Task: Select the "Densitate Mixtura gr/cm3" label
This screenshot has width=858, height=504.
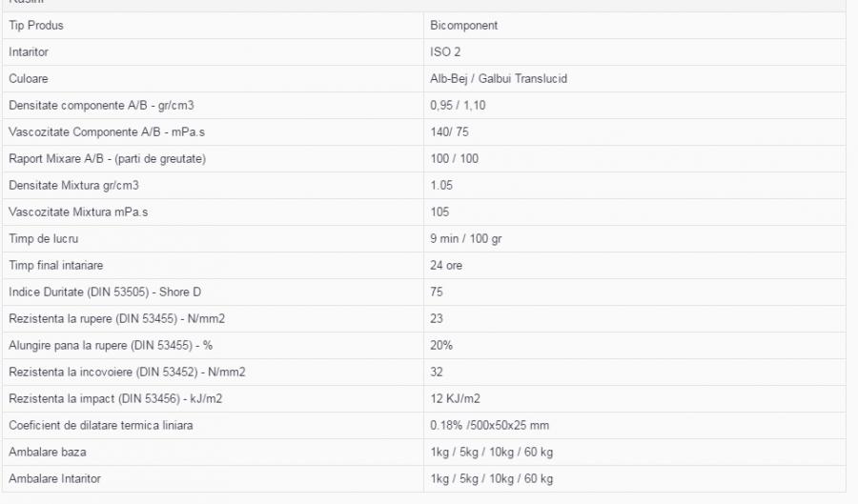Action: 73,186
